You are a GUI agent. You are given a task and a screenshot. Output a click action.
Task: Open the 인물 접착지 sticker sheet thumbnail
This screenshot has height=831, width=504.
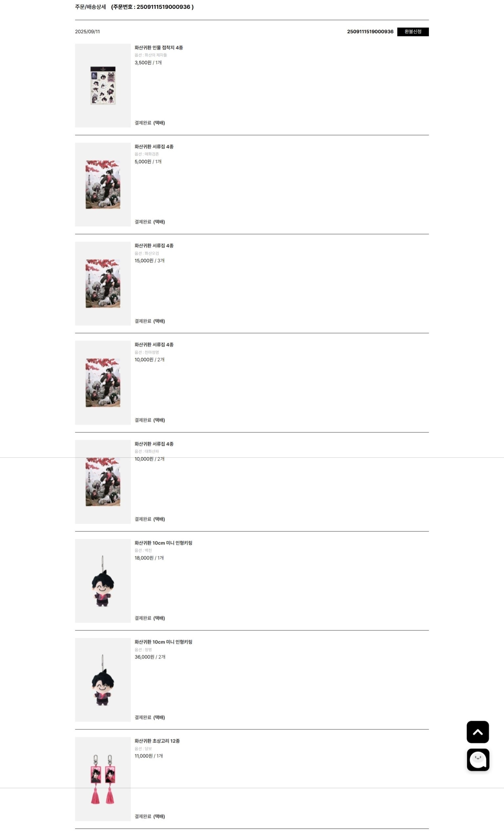pos(103,85)
